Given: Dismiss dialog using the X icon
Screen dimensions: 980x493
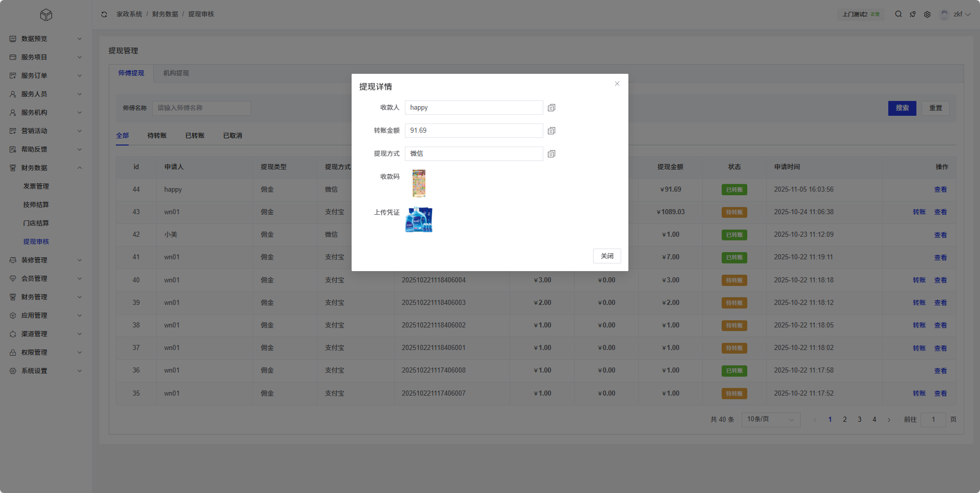Looking at the screenshot, I should pos(617,84).
